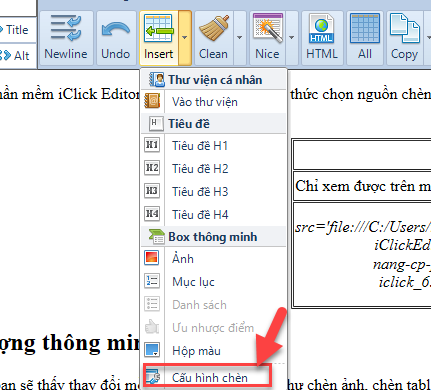Click the Newline toolbar icon
The height and width of the screenshot is (390, 431).
[x=66, y=29]
